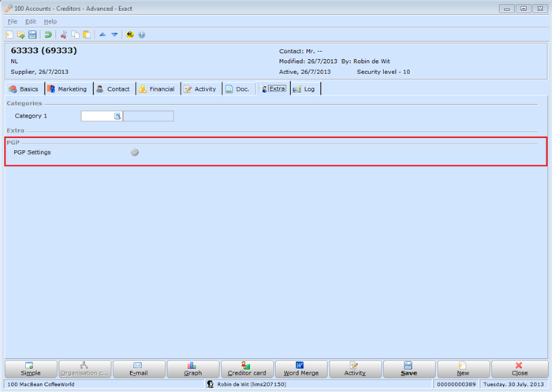552x392 pixels.
Task: Click the Cut scissors icon
Action: tap(64, 35)
